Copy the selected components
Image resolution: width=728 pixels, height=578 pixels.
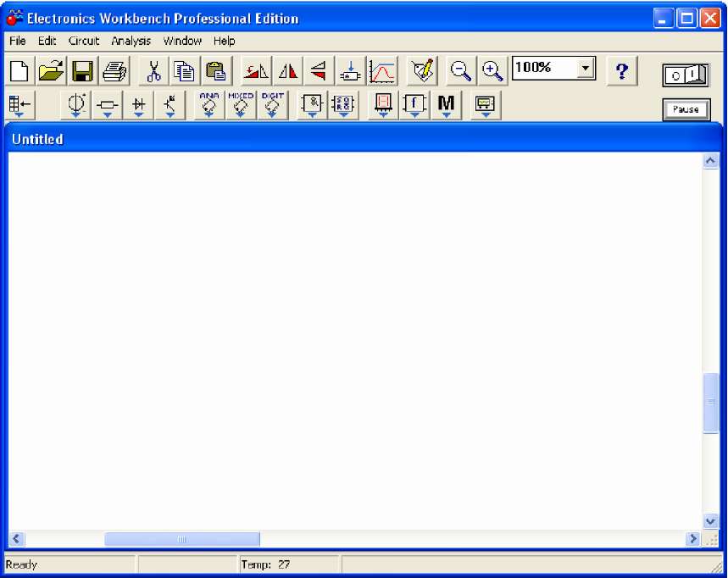pos(185,71)
